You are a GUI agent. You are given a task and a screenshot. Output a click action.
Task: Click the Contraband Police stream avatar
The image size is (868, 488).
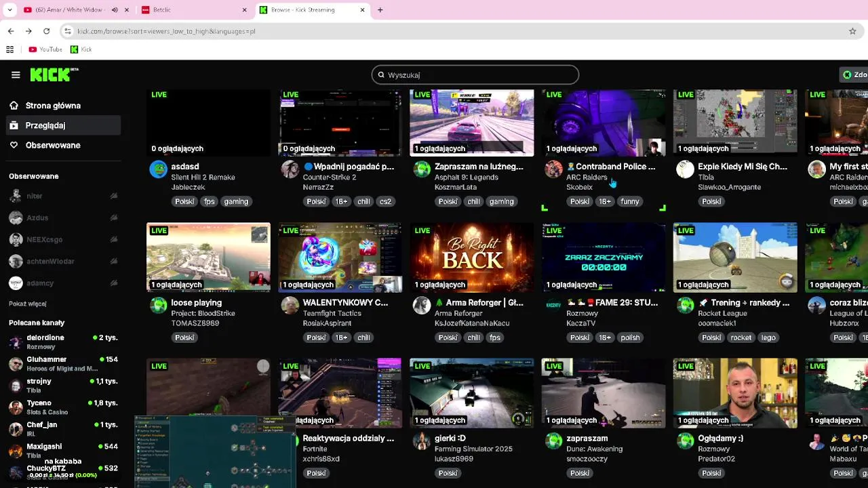tap(553, 169)
